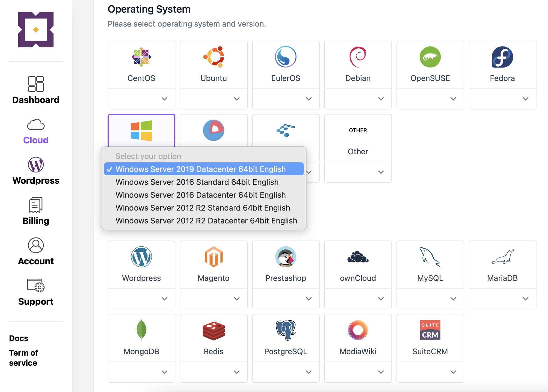Viewport: 548px width, 392px height.
Task: Choose Windows Server 2019 Datacenter 64bit English
Action: coord(204,169)
